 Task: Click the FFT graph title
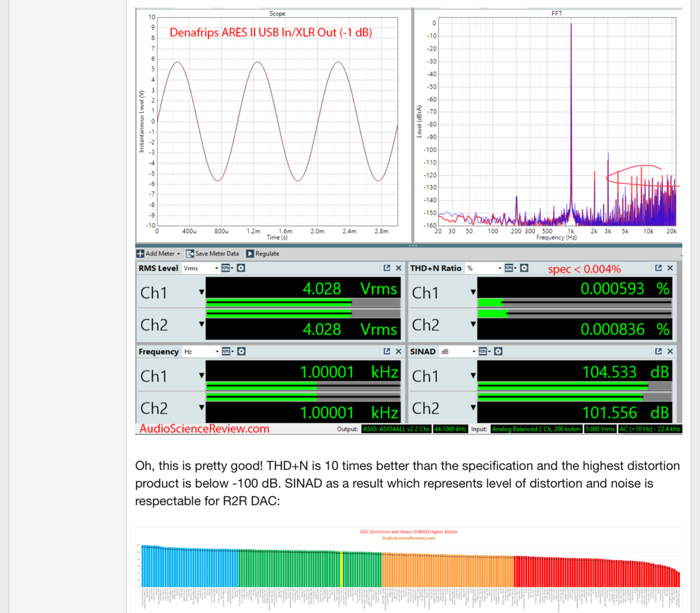tap(557, 14)
